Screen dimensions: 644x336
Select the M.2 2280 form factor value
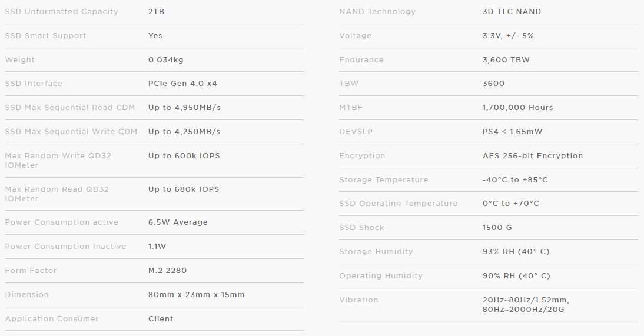pyautogui.click(x=168, y=271)
